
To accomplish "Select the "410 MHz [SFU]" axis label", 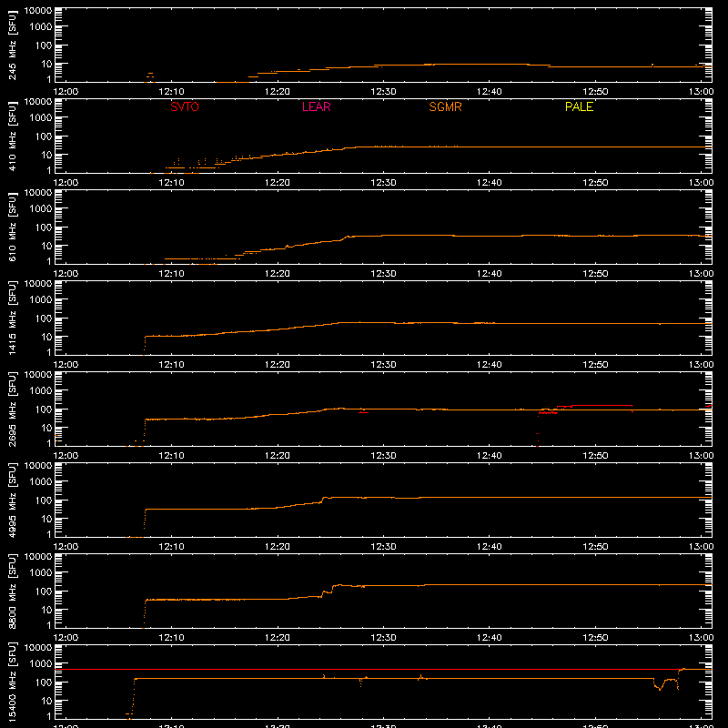I will click(13, 136).
